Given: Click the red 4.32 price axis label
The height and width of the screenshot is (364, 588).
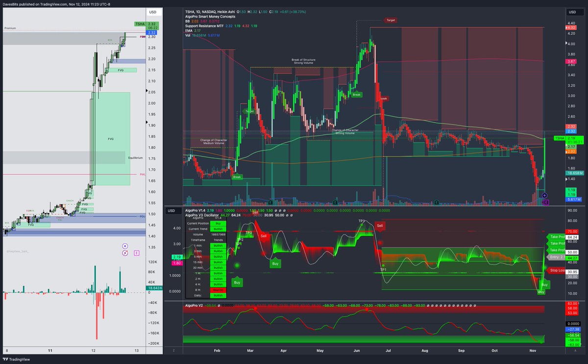Looking at the screenshot, I should click(571, 28).
